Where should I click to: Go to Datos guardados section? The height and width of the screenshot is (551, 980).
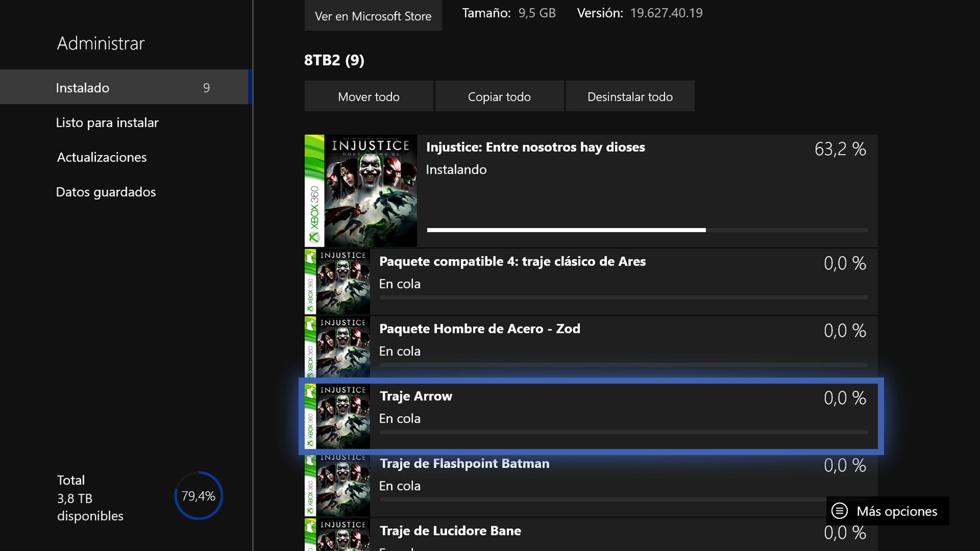[x=106, y=192]
